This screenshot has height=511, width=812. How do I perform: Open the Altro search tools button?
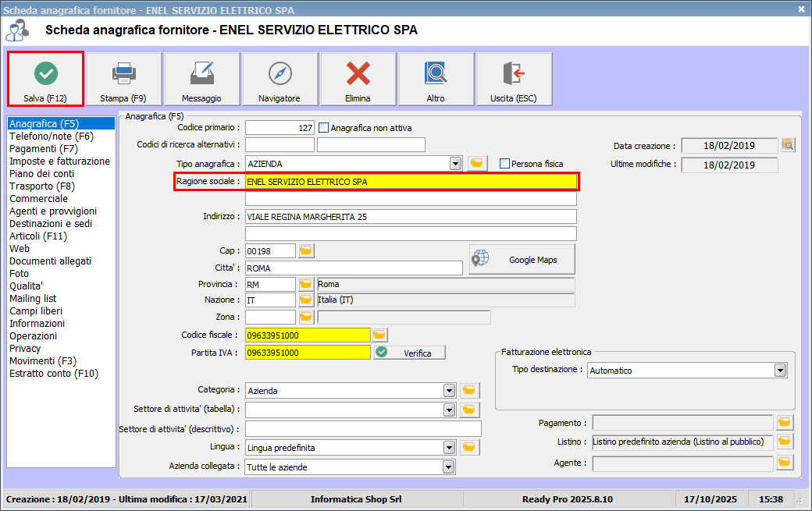pyautogui.click(x=436, y=80)
